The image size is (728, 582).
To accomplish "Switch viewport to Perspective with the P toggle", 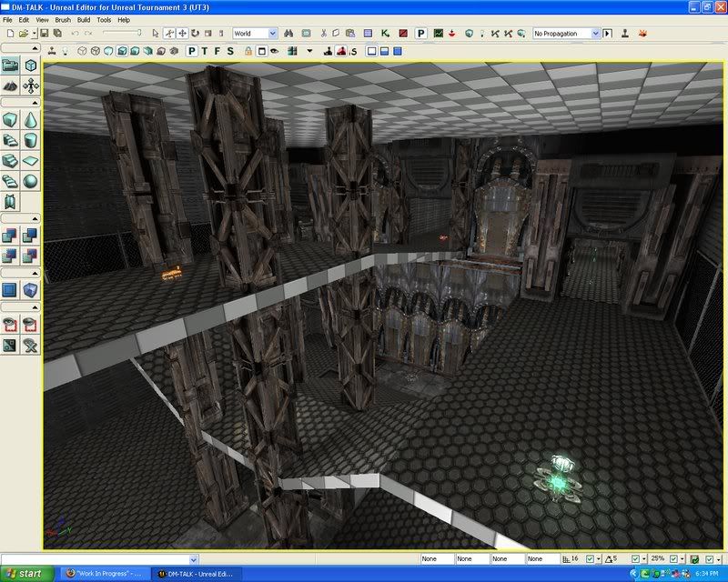I will point(192,51).
